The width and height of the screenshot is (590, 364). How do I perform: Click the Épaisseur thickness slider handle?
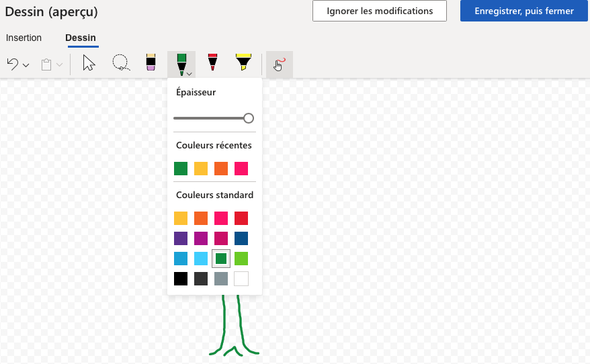click(x=249, y=118)
